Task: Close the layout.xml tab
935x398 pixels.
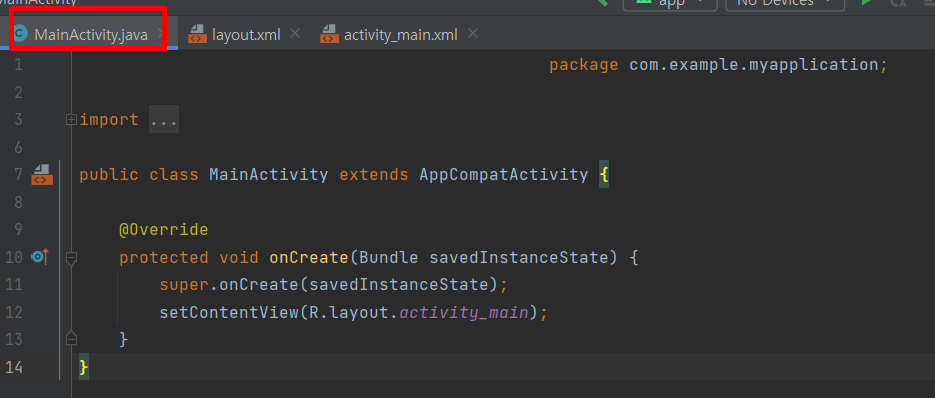Action: click(295, 34)
